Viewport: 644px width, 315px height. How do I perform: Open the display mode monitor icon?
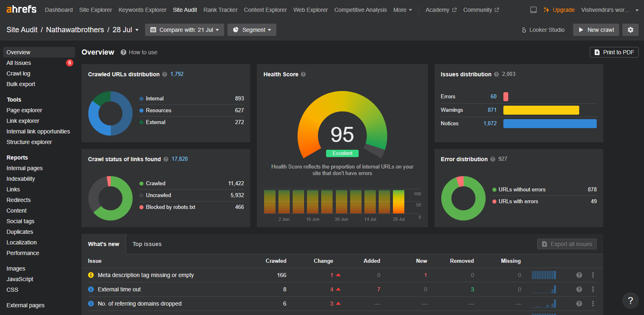point(533,10)
